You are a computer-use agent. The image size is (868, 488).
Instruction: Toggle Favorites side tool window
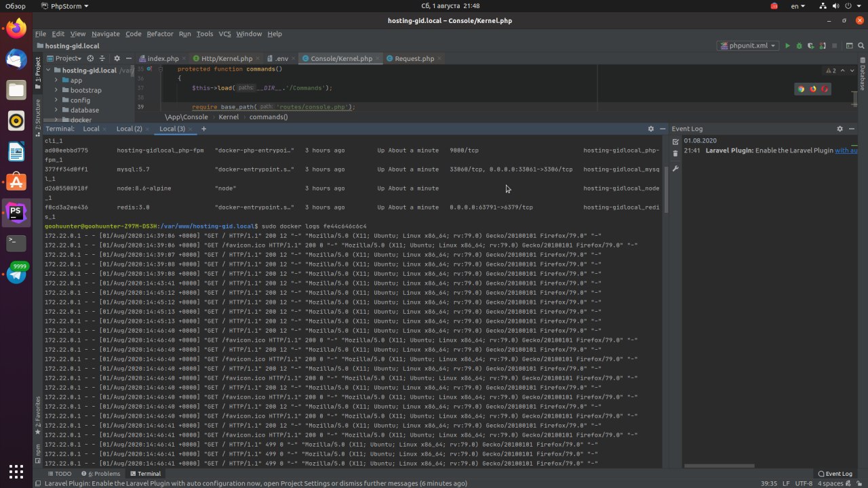[x=38, y=415]
